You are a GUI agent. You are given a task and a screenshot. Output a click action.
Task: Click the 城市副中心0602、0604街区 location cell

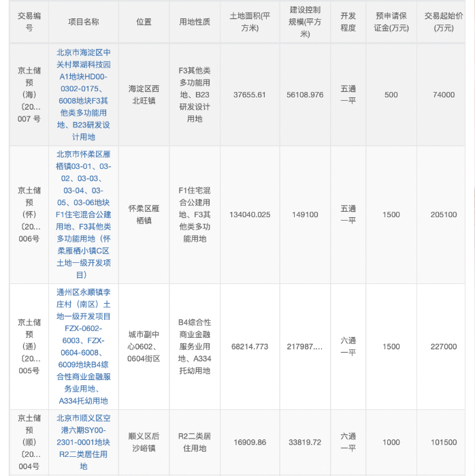point(144,347)
